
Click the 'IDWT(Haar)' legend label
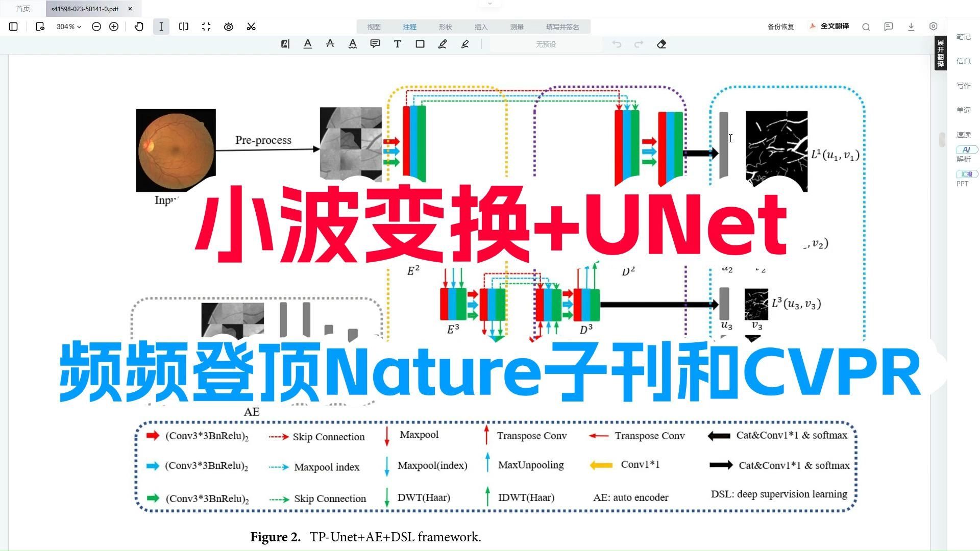(526, 497)
